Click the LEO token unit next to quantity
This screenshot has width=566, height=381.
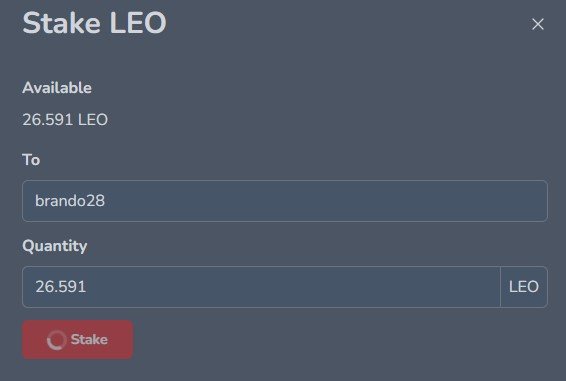tap(524, 287)
